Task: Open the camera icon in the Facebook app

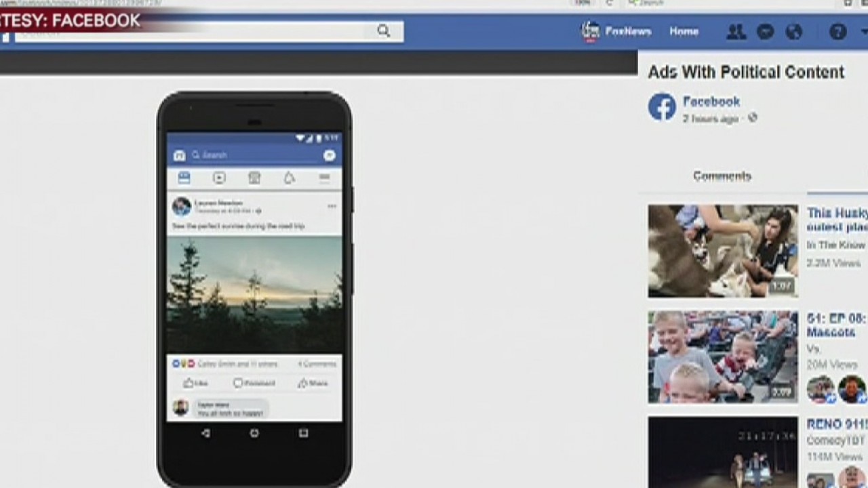Action: [x=180, y=155]
